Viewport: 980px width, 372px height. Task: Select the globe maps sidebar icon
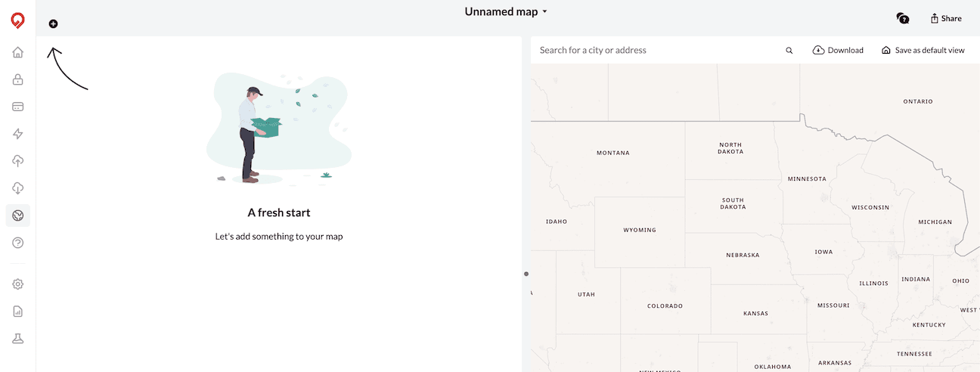[18, 215]
